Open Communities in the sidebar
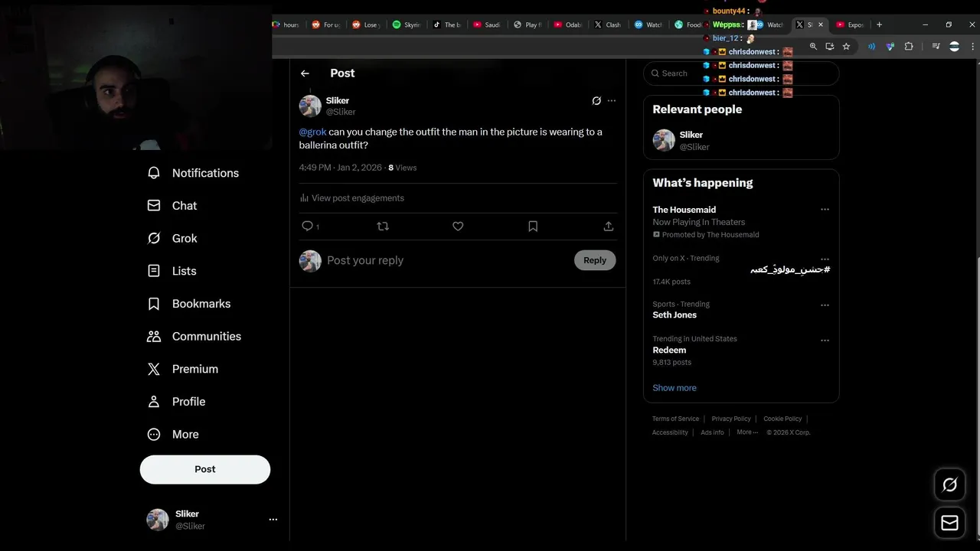Image resolution: width=980 pixels, height=551 pixels. 194,336
